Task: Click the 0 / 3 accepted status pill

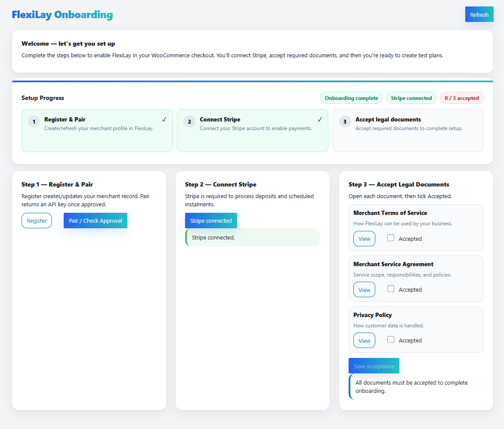Action: coord(461,98)
